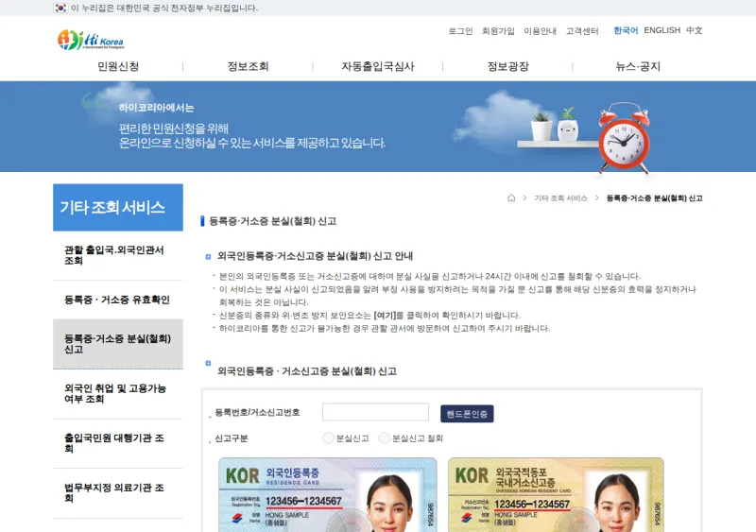Go to home via breadcrumb house icon
The height and width of the screenshot is (532, 756).
[x=511, y=197]
